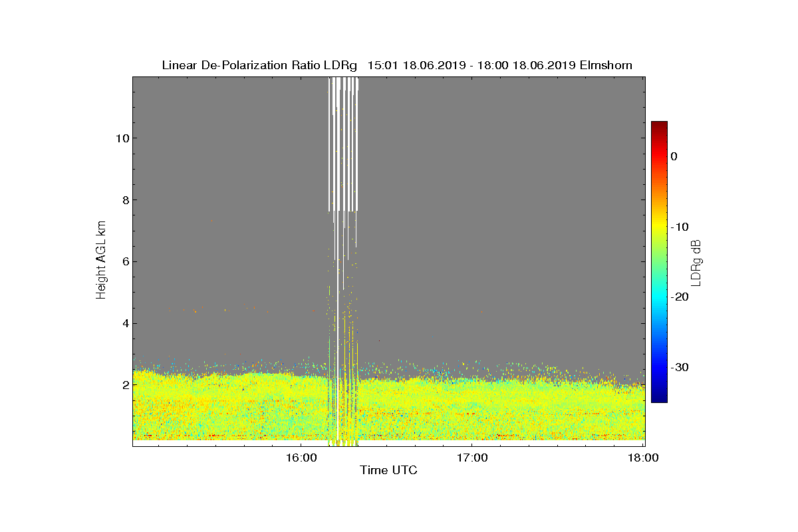Click the colorbar label -30

[679, 367]
